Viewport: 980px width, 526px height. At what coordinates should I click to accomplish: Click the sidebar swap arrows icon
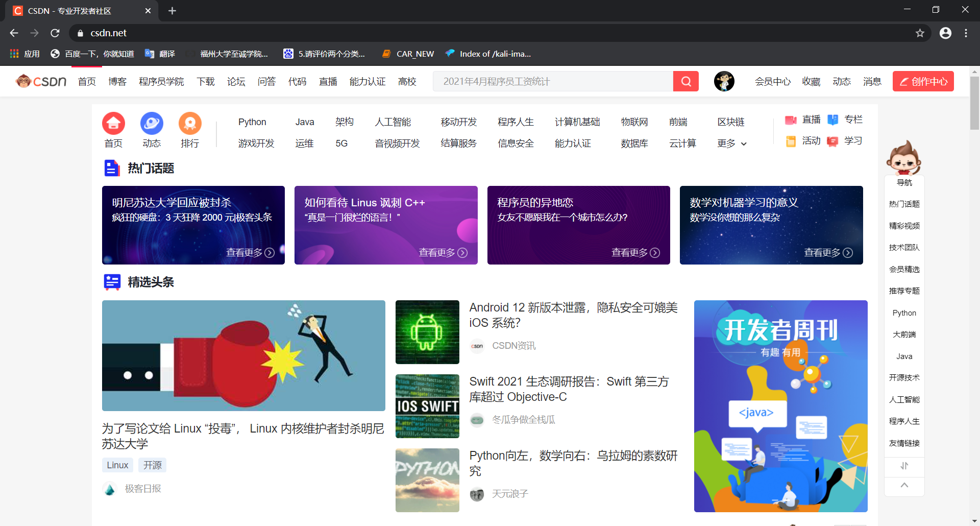904,466
